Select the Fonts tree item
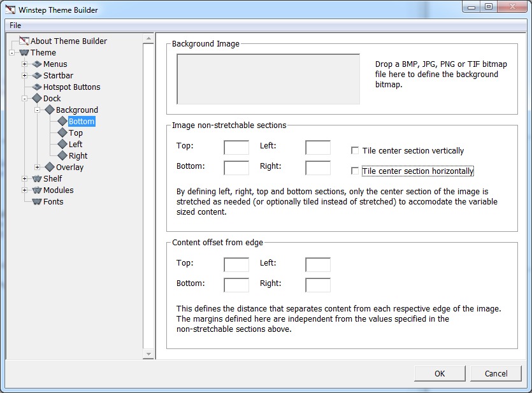The image size is (532, 393). (x=54, y=202)
